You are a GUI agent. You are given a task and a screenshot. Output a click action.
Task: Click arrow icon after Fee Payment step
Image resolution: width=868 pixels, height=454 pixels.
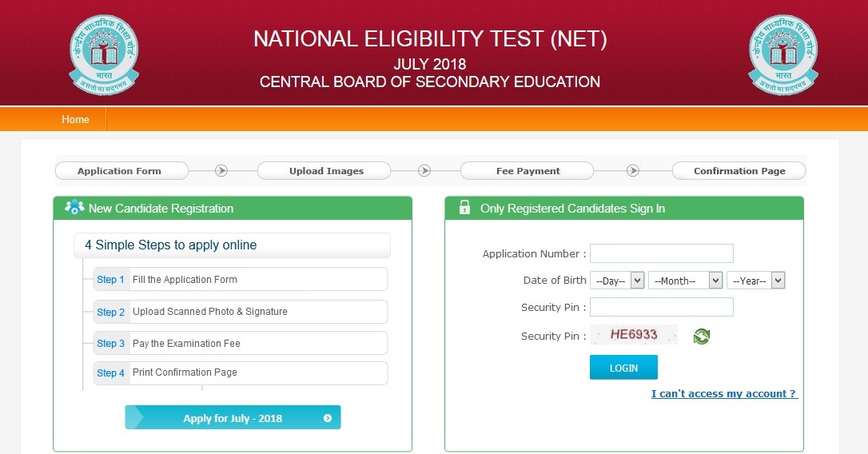pyautogui.click(x=633, y=170)
